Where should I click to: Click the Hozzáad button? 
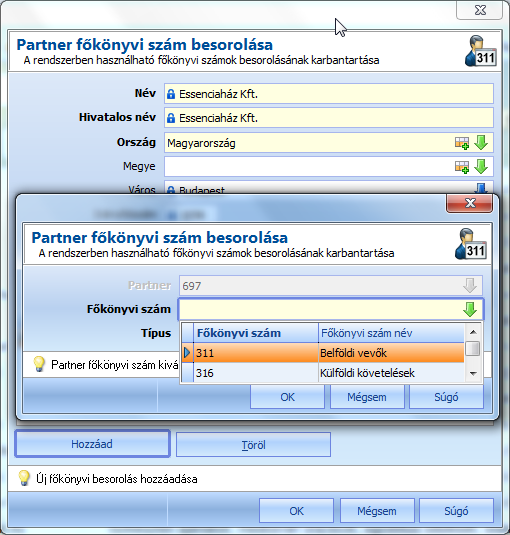pos(92,444)
